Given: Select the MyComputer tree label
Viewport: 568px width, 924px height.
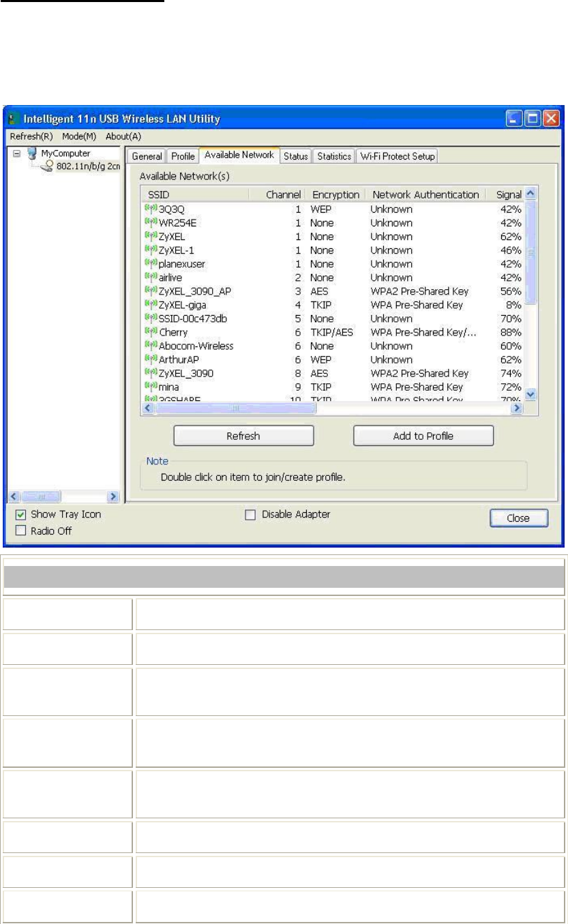Looking at the screenshot, I should (65, 153).
